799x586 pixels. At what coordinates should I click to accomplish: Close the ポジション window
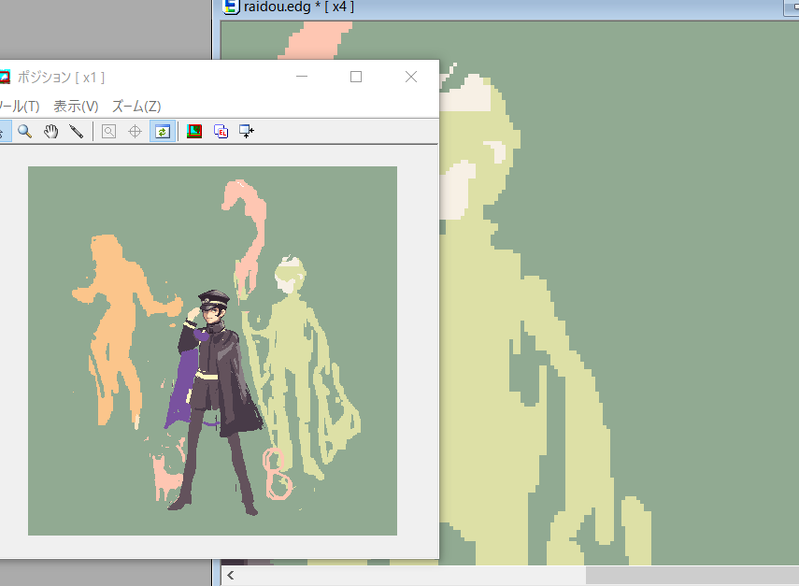point(411,76)
